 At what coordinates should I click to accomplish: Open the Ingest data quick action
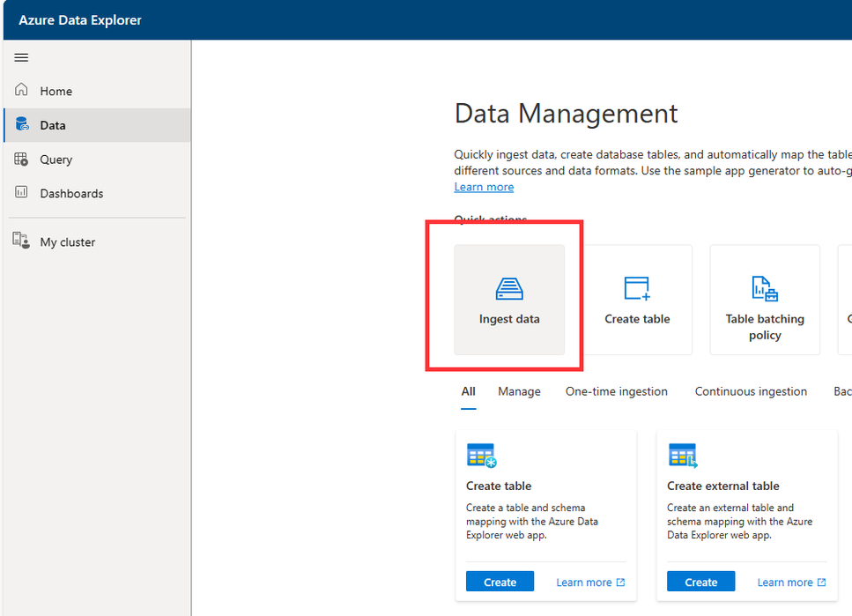click(509, 300)
